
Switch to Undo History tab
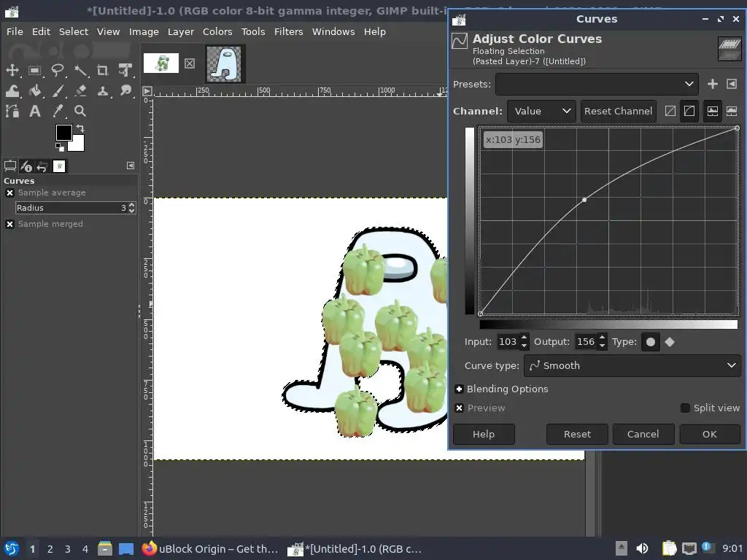(x=42, y=166)
